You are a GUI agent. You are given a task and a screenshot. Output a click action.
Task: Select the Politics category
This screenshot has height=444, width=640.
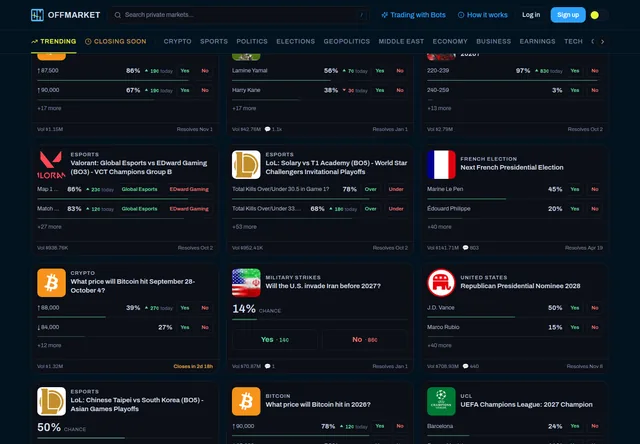click(x=252, y=42)
